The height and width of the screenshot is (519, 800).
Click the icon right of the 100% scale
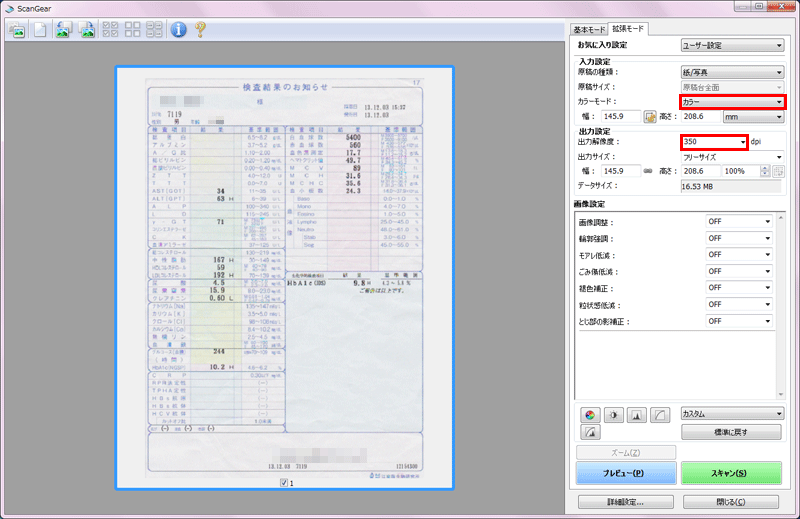point(779,171)
